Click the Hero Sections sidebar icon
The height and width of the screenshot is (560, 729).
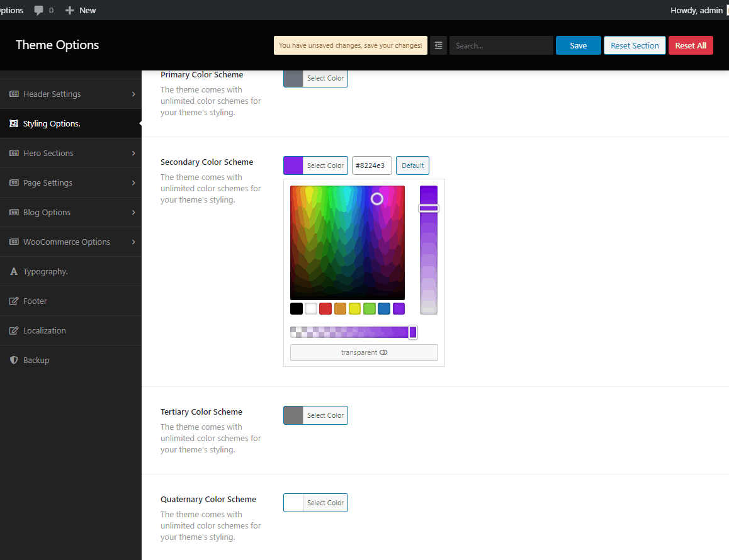14,153
